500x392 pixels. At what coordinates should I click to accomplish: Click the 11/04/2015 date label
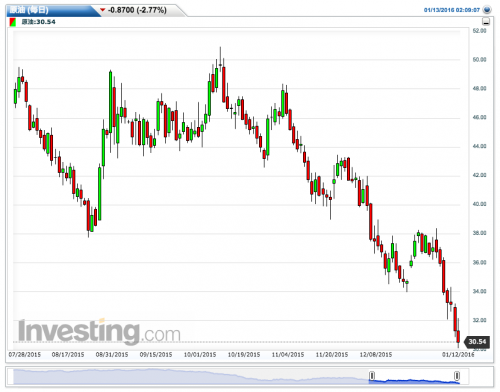[x=288, y=355]
